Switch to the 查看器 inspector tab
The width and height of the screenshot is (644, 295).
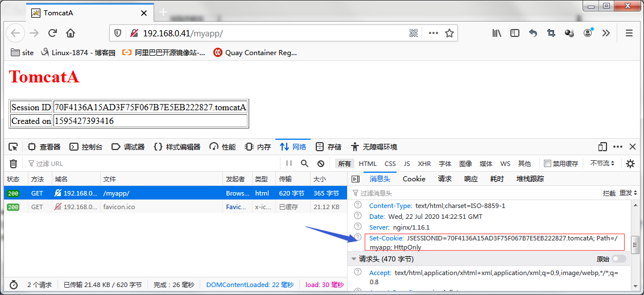44,147
